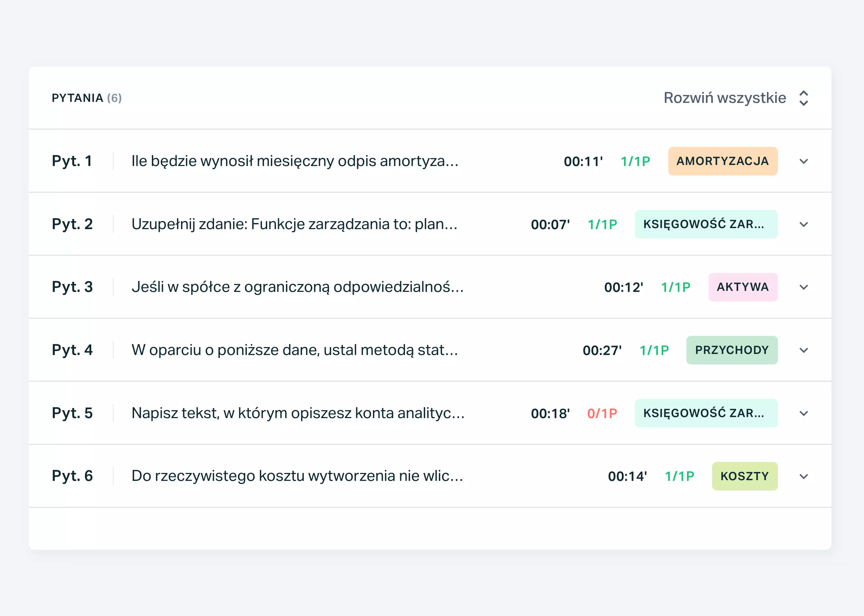Expand question Pyt. 4 chevron
Screen dimensions: 864x616
(x=803, y=350)
